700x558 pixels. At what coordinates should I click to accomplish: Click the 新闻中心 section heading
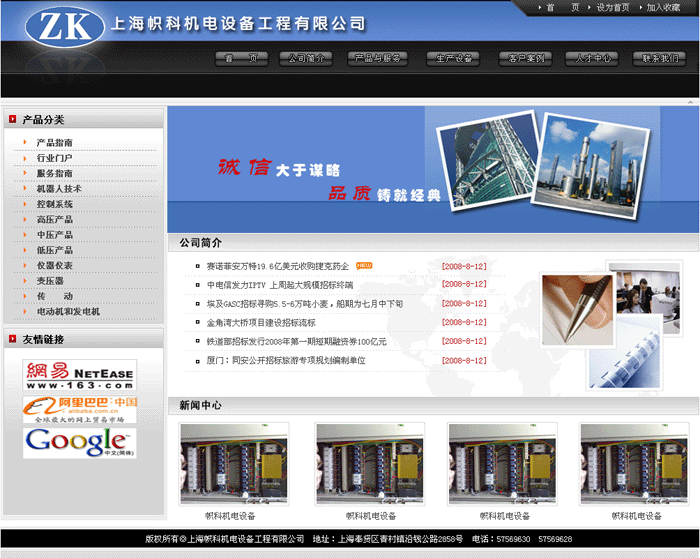pos(200,405)
